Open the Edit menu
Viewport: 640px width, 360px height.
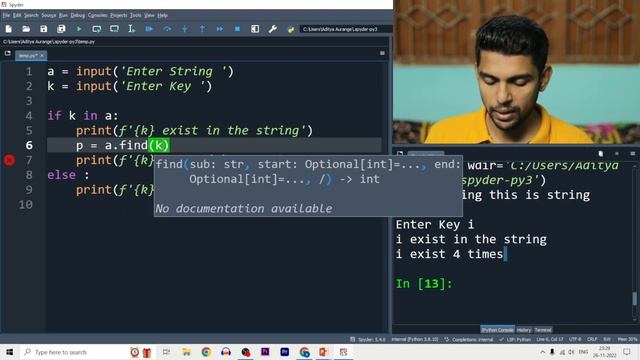click(17, 16)
